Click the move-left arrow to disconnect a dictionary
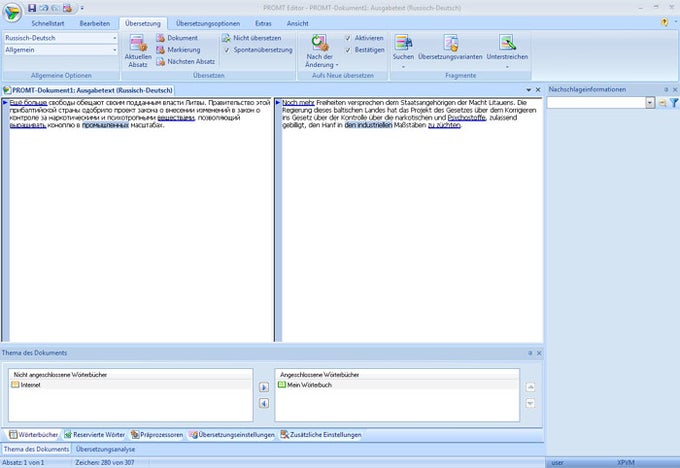The width and height of the screenshot is (680, 468). click(x=264, y=403)
